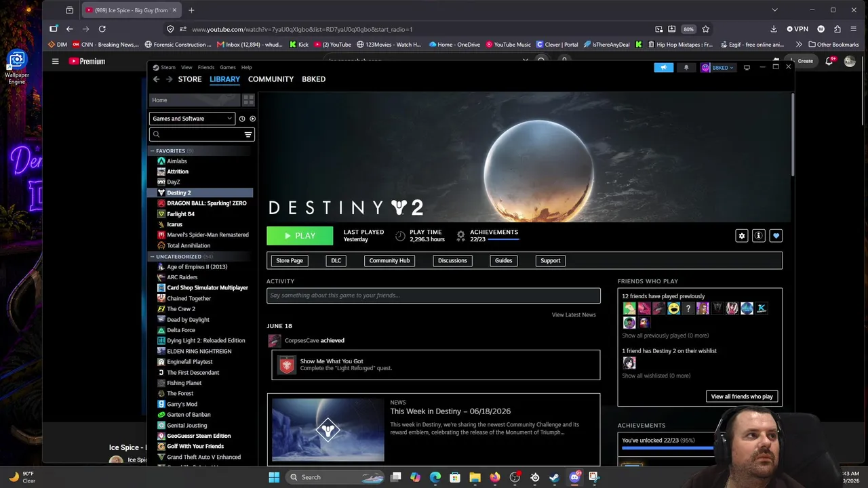The width and height of the screenshot is (868, 488).
Task: Click the green PLAY button
Action: point(300,236)
